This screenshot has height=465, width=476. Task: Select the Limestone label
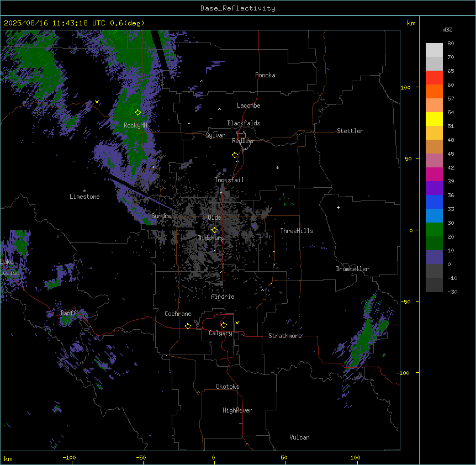coord(84,197)
